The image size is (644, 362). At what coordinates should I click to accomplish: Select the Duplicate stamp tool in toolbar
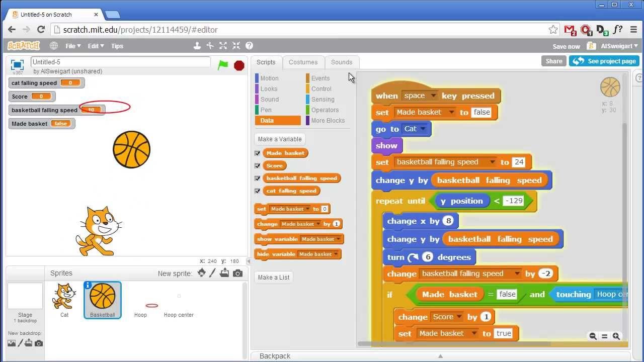[x=197, y=46]
